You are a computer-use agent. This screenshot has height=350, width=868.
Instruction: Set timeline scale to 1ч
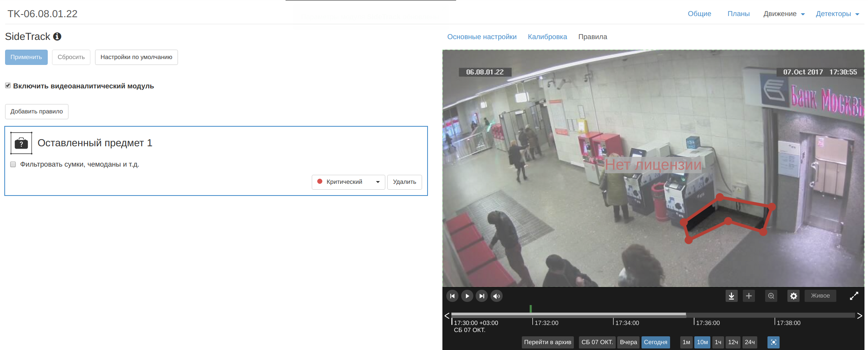pos(718,342)
